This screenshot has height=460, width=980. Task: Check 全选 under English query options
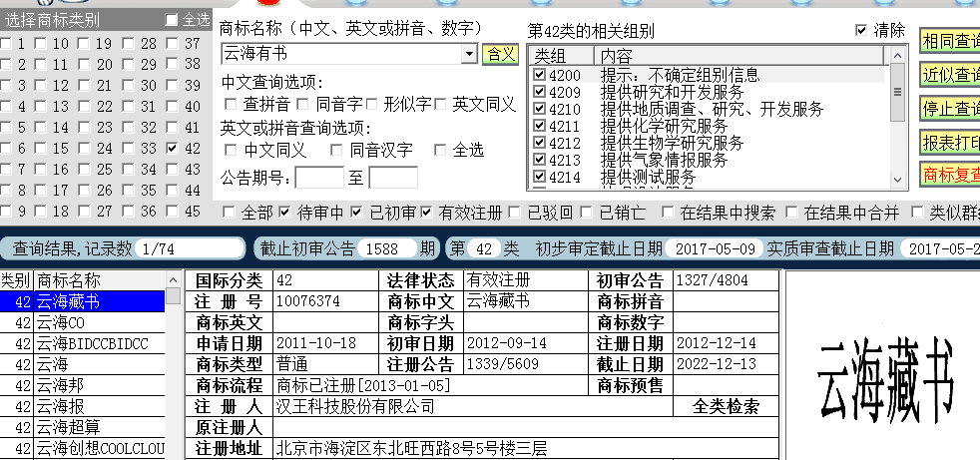pyautogui.click(x=441, y=150)
